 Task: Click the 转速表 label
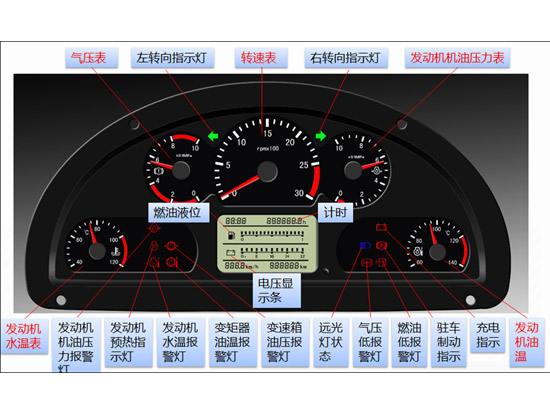pyautogui.click(x=261, y=58)
